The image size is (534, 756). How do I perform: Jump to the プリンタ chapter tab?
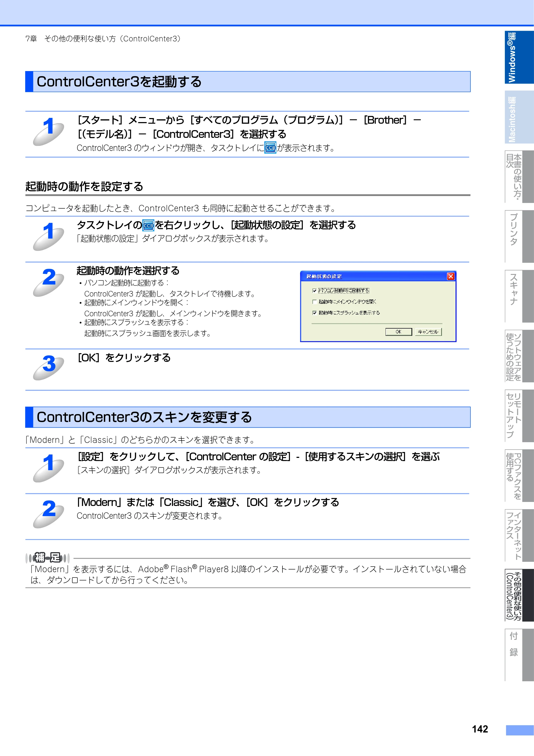[x=519, y=236]
